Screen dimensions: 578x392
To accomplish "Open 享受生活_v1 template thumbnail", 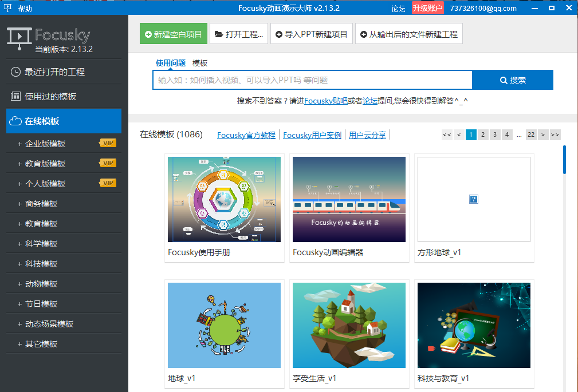I will (x=349, y=325).
